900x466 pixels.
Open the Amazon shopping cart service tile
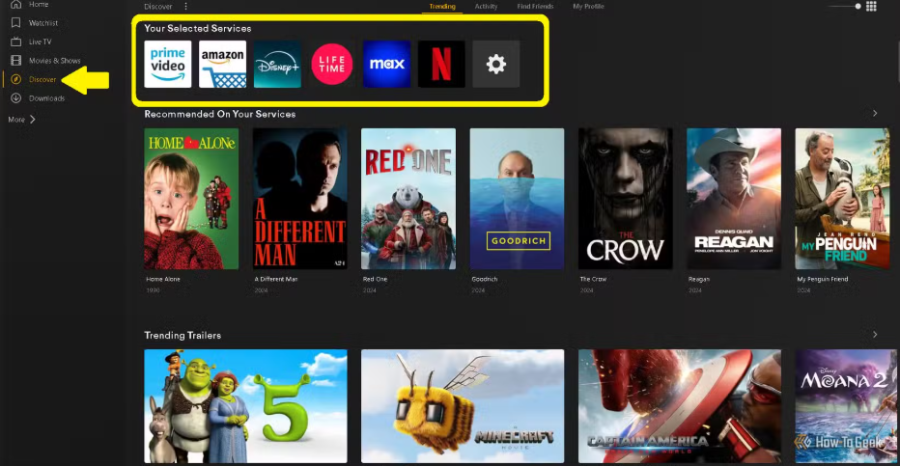point(223,64)
